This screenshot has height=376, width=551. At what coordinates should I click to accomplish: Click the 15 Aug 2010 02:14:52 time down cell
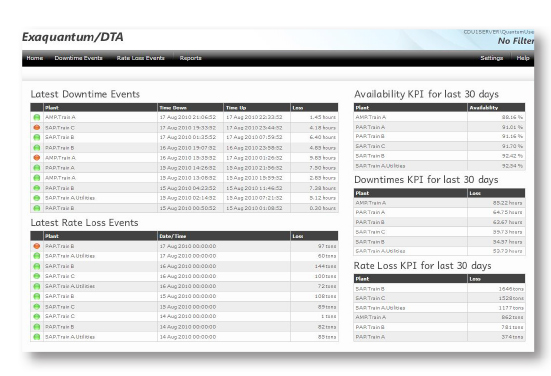188,198
